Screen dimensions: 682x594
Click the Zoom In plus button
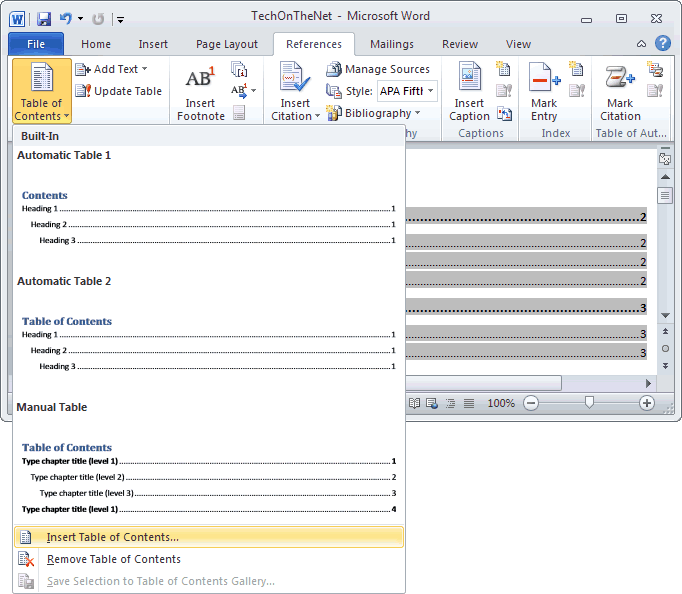pos(647,403)
